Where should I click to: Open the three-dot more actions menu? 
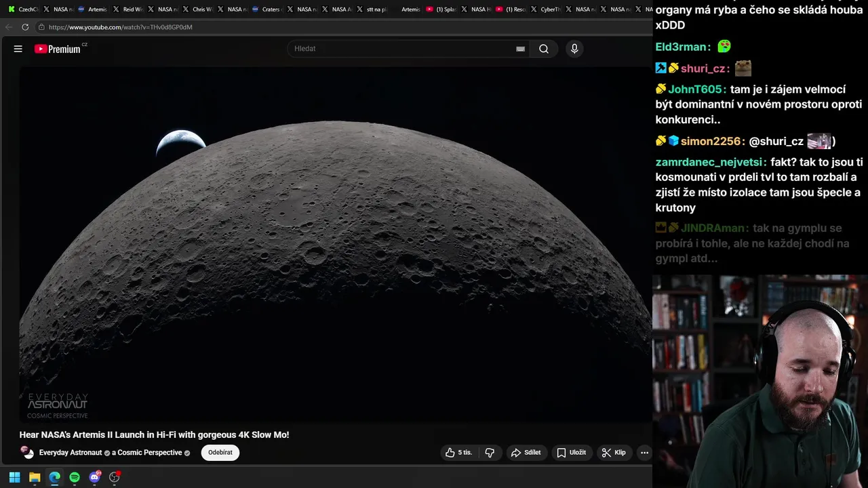(644, 453)
